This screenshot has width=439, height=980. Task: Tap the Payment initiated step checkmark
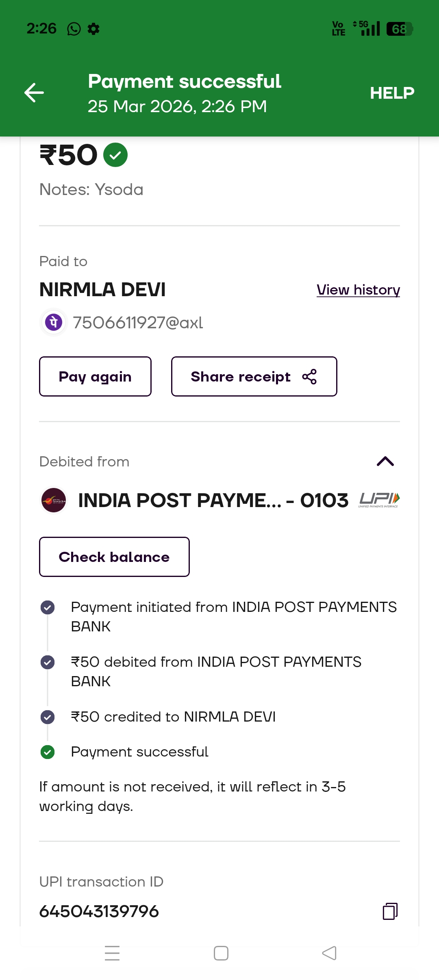[48, 607]
